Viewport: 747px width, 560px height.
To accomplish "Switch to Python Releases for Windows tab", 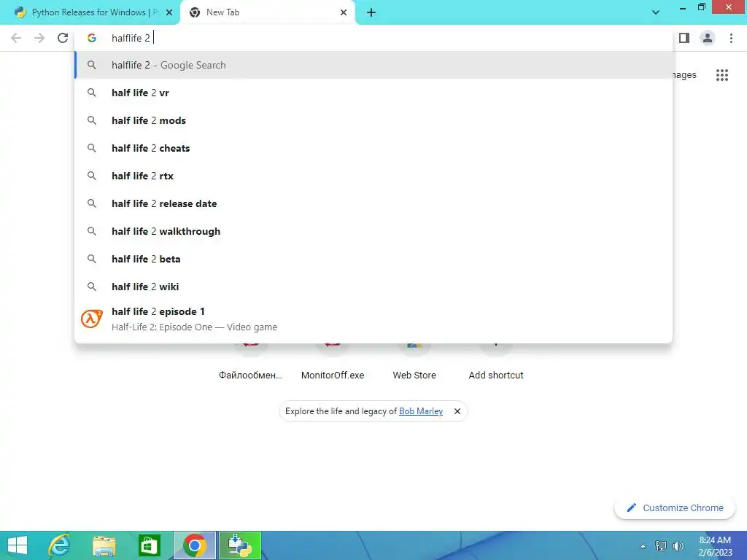I will click(x=89, y=13).
